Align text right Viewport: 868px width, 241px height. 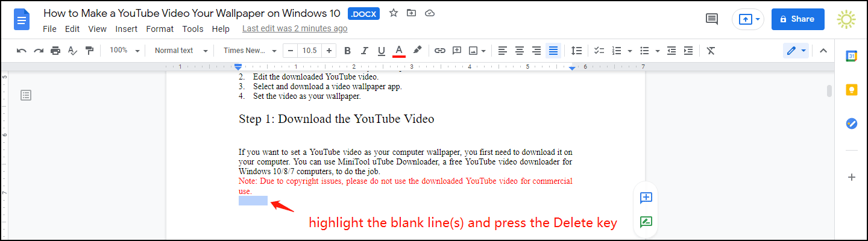pyautogui.click(x=536, y=51)
